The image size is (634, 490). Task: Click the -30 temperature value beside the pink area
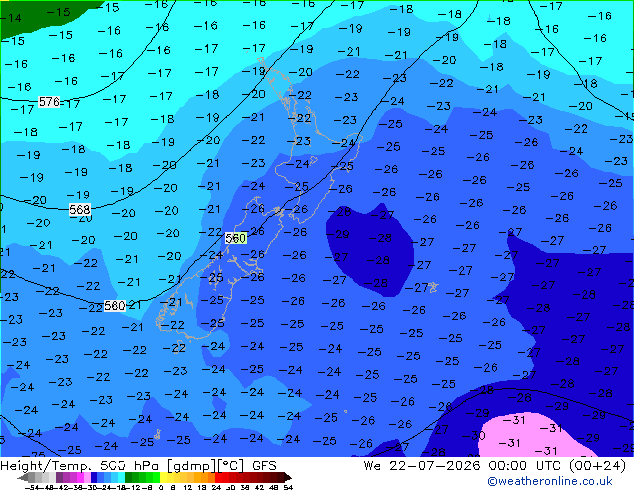point(473,435)
